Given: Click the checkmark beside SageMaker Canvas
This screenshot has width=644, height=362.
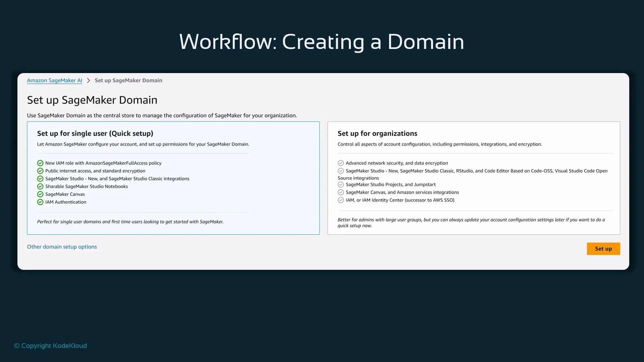Looking at the screenshot, I should tap(40, 194).
